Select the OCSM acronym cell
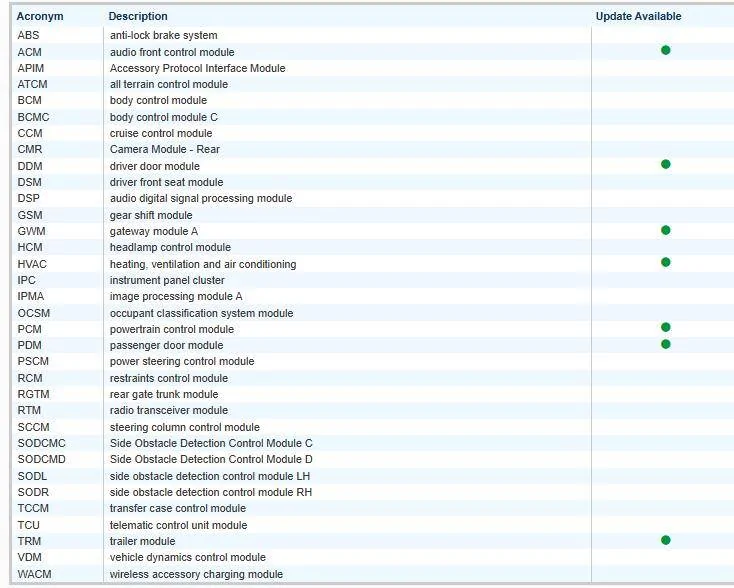Image resolution: width=734 pixels, height=588 pixels. (33, 313)
